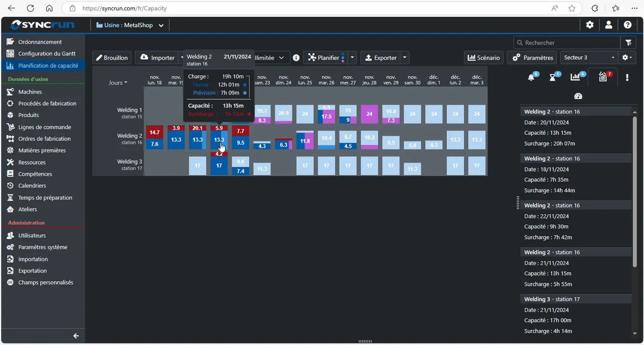Open the notifications bell panel
The width and height of the screenshot is (644, 345).
tap(532, 77)
